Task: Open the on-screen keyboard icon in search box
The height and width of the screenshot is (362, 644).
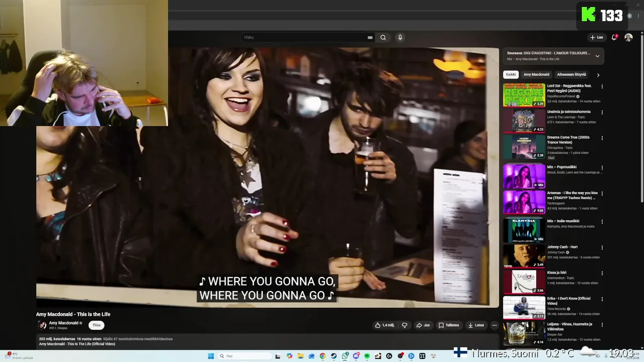Action: tap(370, 37)
